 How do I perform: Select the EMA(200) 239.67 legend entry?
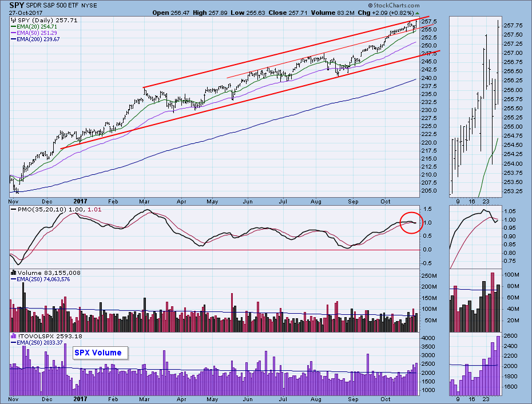tap(38, 39)
